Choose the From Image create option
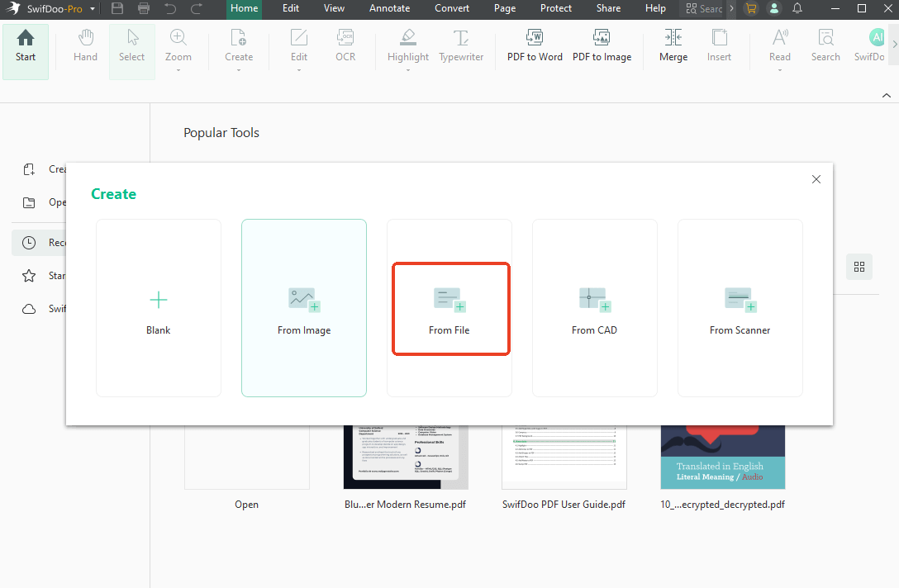 tap(303, 308)
